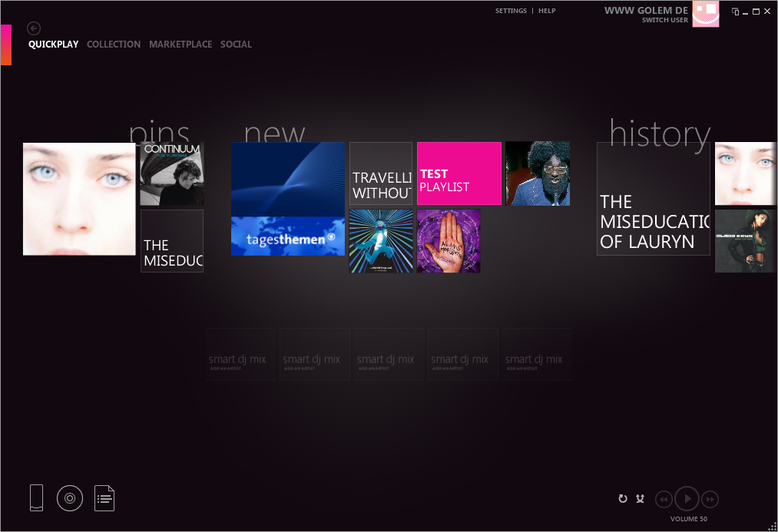Click the rewind previous track icon
The height and width of the screenshot is (532, 778).
coord(664,499)
